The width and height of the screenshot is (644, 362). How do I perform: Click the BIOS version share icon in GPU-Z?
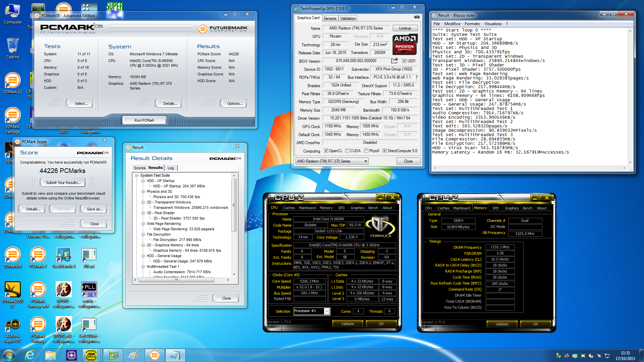[x=394, y=61]
